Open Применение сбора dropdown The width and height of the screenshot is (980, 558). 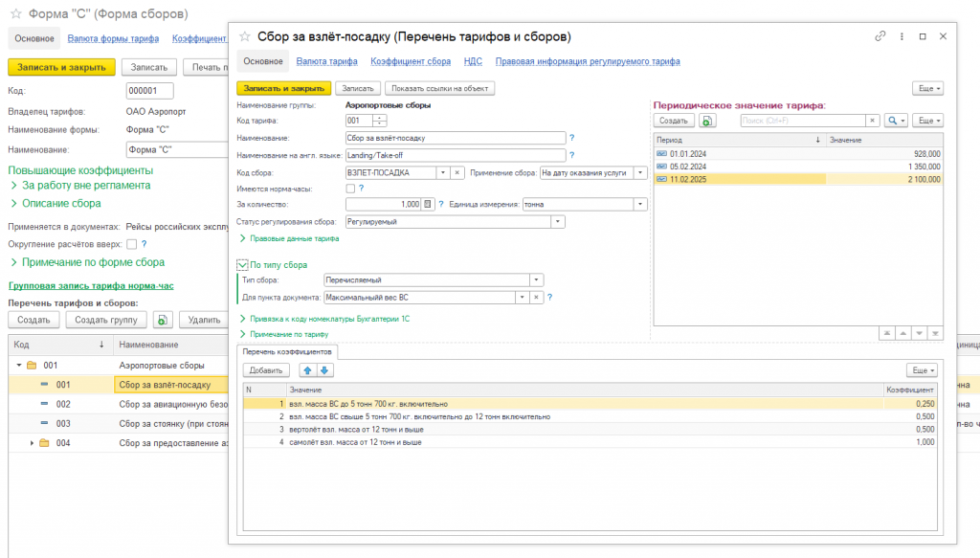click(640, 172)
